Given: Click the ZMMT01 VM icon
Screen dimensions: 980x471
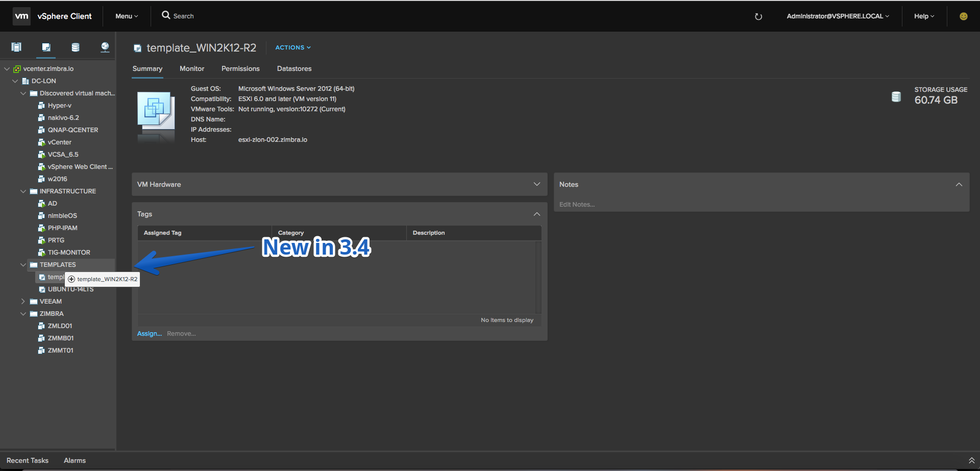Looking at the screenshot, I should point(42,351).
